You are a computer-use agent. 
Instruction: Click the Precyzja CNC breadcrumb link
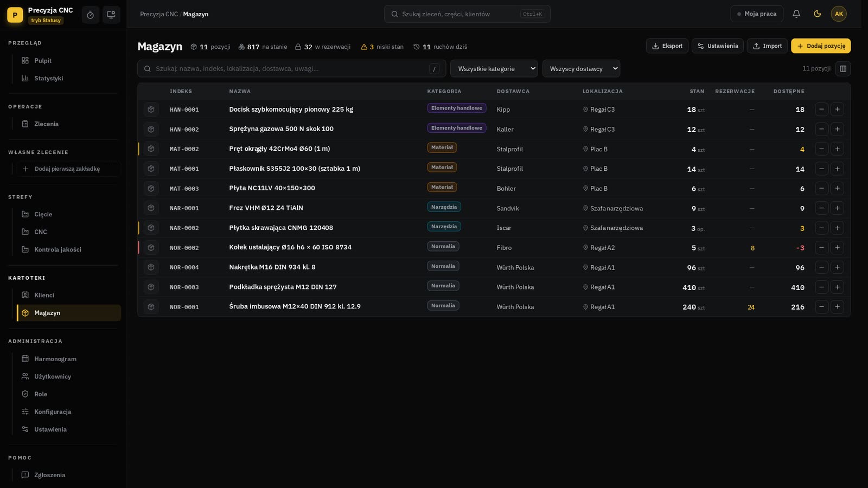pyautogui.click(x=159, y=14)
